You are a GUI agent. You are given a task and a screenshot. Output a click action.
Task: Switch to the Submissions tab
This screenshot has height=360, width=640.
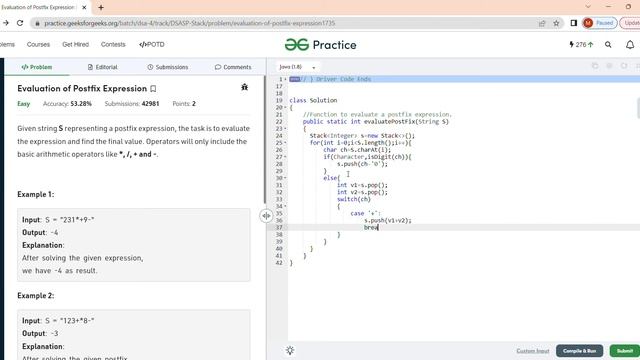click(x=168, y=67)
